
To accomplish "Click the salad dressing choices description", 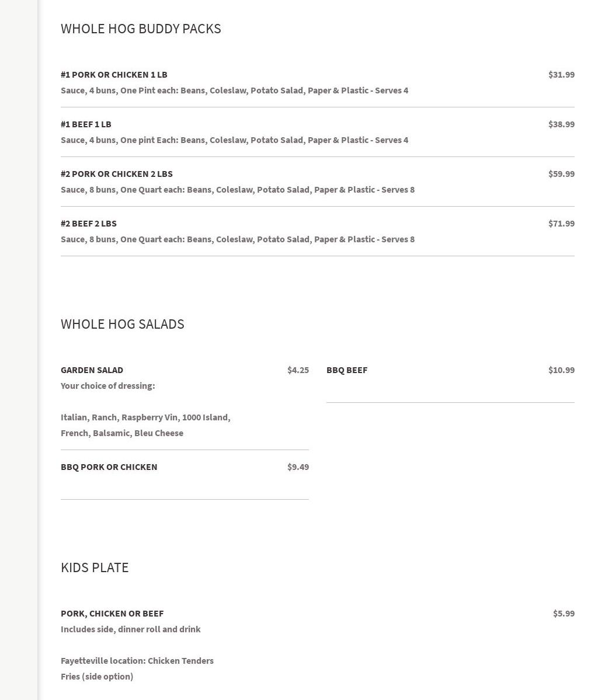I will tap(145, 425).
